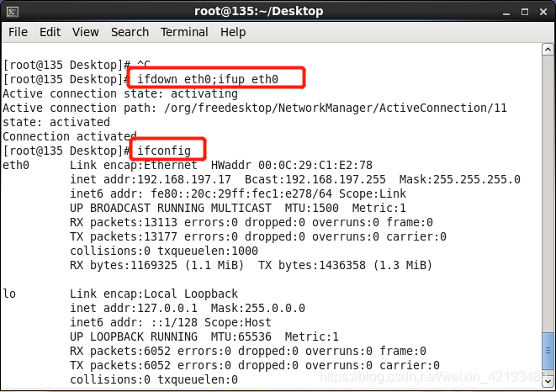This screenshot has height=392, width=556.
Task: Open the Search menu
Action: (x=130, y=32)
